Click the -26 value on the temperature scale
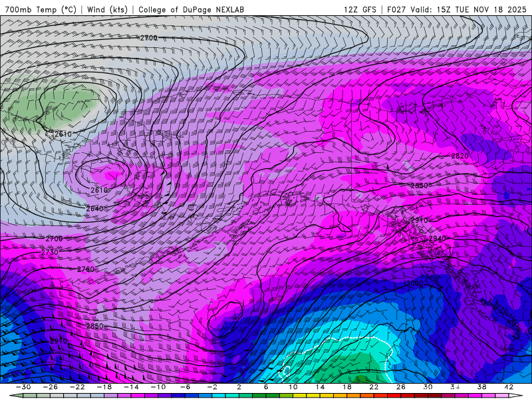 (51, 387)
